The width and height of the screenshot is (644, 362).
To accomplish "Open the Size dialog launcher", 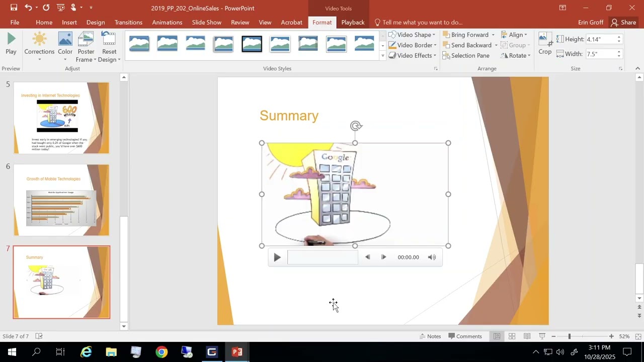I will click(x=620, y=68).
